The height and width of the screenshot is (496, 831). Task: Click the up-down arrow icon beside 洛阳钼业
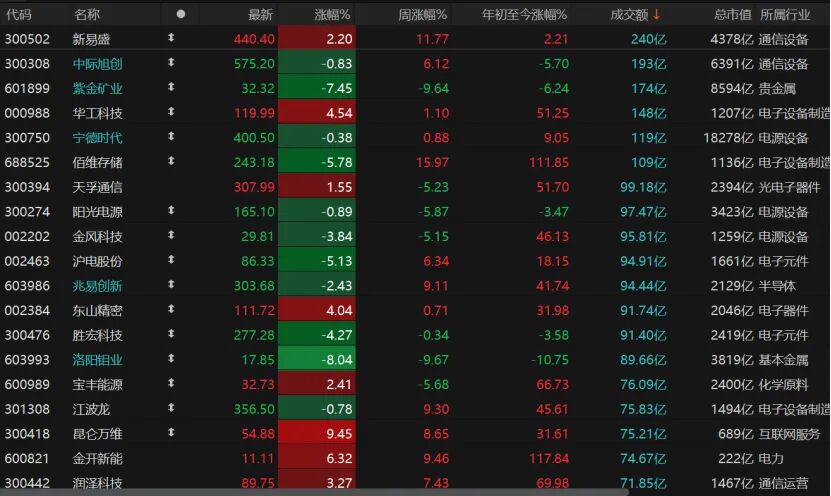171,359
